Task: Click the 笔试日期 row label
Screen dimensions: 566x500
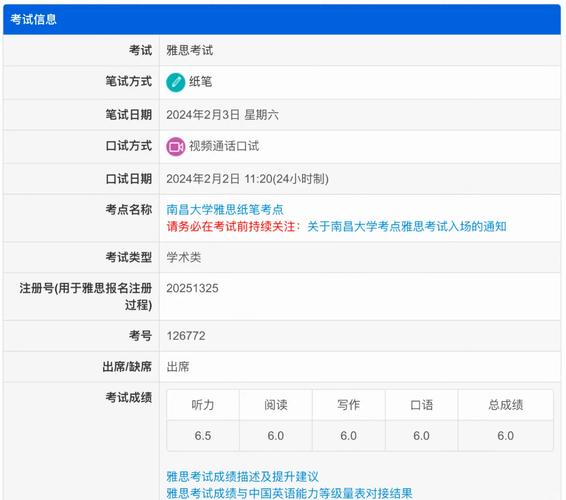Action: pos(129,115)
